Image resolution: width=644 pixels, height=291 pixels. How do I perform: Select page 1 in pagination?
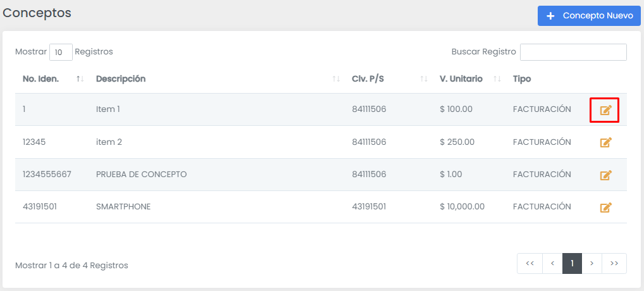point(572,264)
